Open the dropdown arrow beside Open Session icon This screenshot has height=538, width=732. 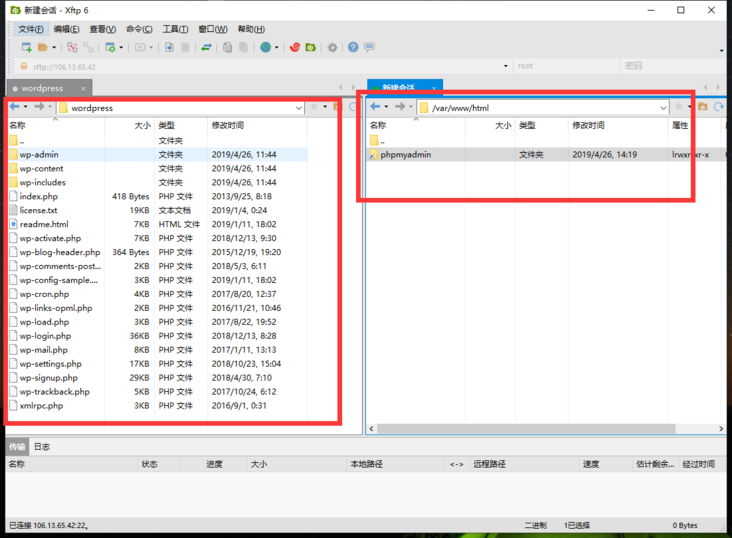coord(54,47)
